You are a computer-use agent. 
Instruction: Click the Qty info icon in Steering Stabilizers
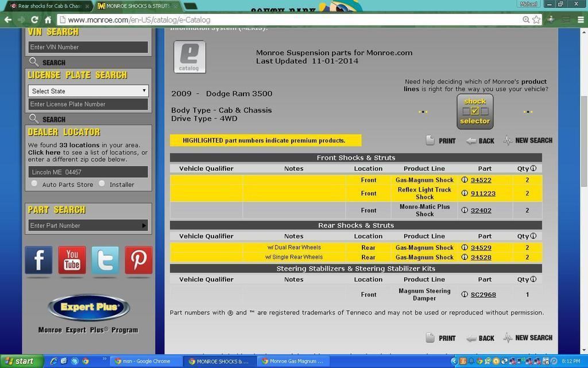click(x=533, y=279)
